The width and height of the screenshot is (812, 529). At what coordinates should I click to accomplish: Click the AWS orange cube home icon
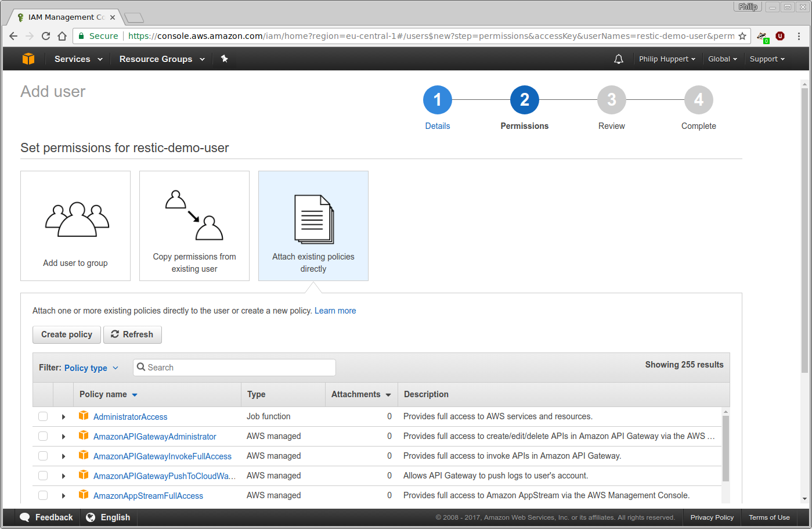[28, 59]
